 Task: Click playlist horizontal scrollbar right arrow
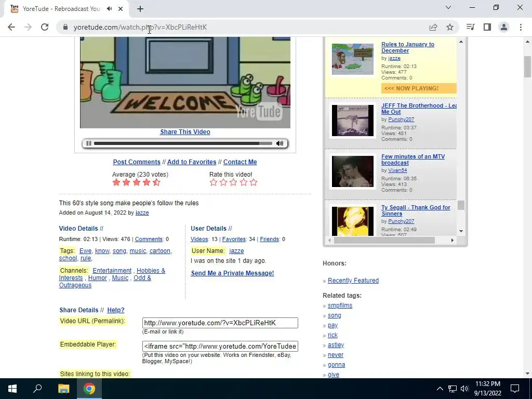click(452, 240)
